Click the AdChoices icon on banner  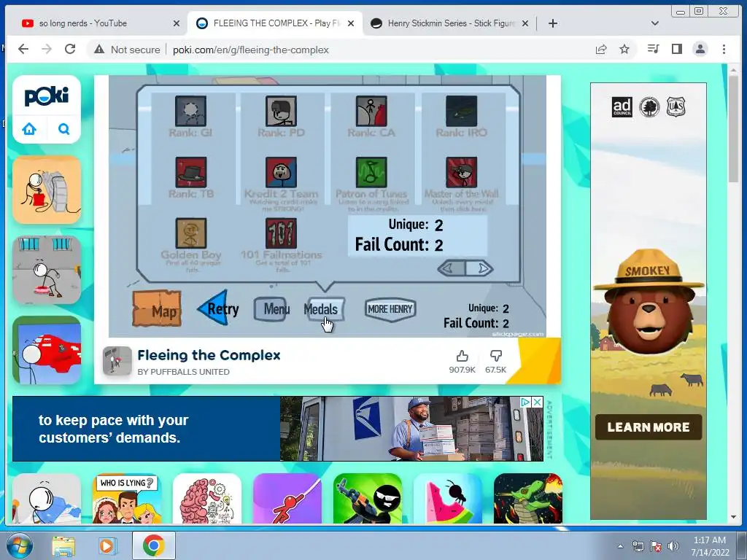click(x=525, y=402)
